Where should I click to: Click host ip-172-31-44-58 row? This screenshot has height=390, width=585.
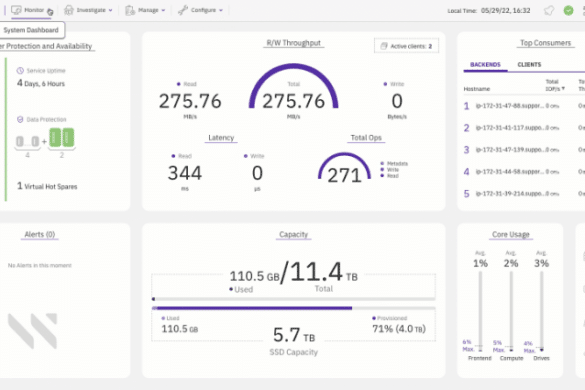(524, 172)
